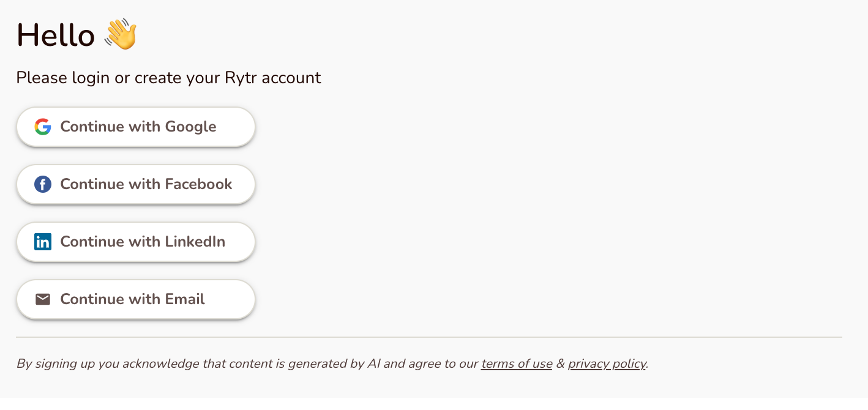Image resolution: width=868 pixels, height=410 pixels.
Task: Select Continue with Email option
Action: [x=135, y=299]
